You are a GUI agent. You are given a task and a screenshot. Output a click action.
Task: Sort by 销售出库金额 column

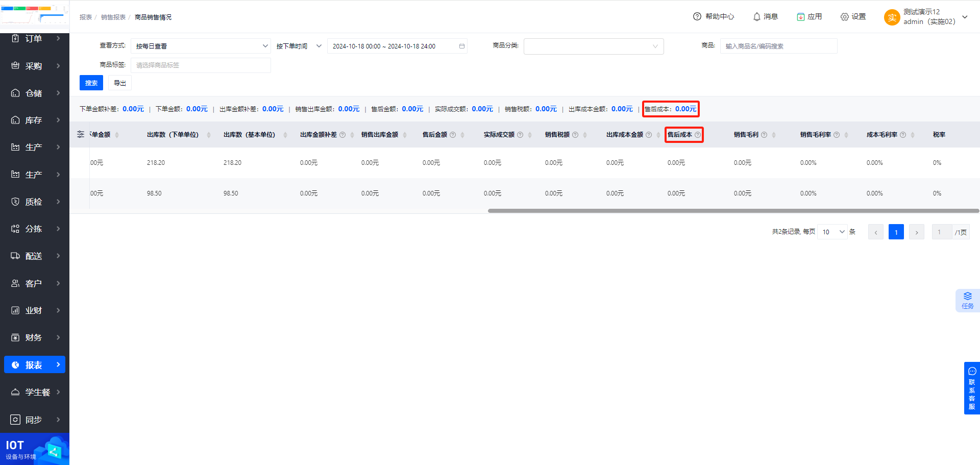(405, 135)
